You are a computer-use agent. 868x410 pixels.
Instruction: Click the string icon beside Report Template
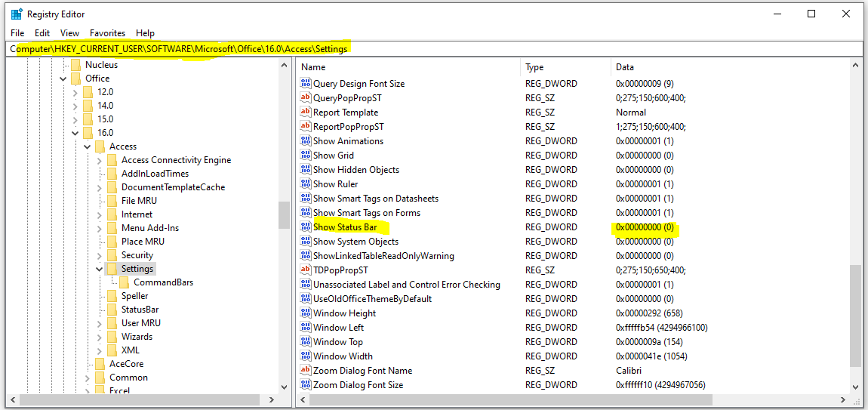[306, 113]
